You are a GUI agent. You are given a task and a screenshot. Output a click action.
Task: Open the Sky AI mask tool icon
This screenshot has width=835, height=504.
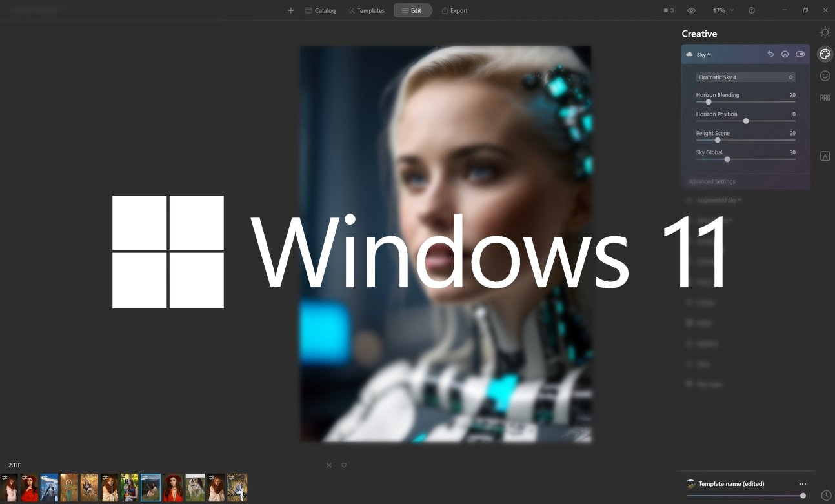tap(785, 54)
